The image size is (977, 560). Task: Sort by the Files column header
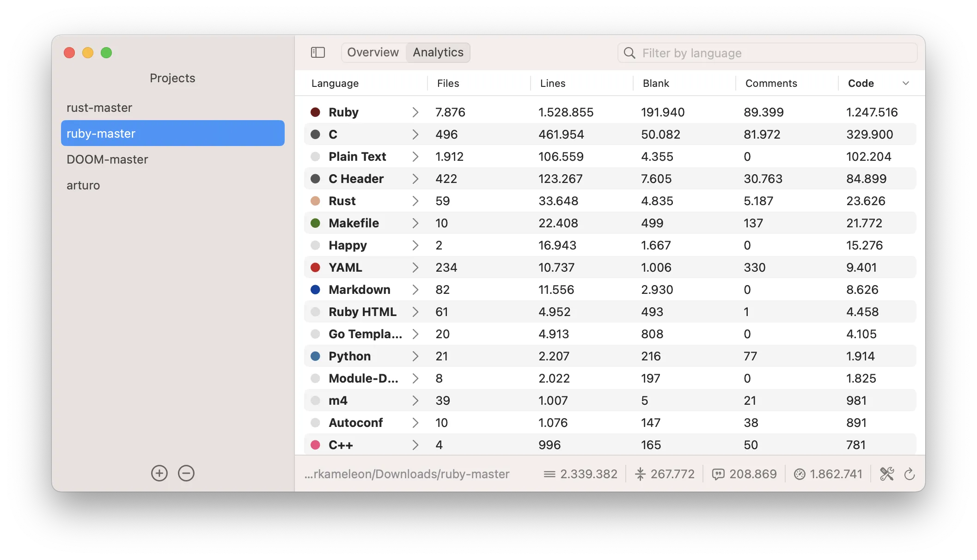coord(448,83)
